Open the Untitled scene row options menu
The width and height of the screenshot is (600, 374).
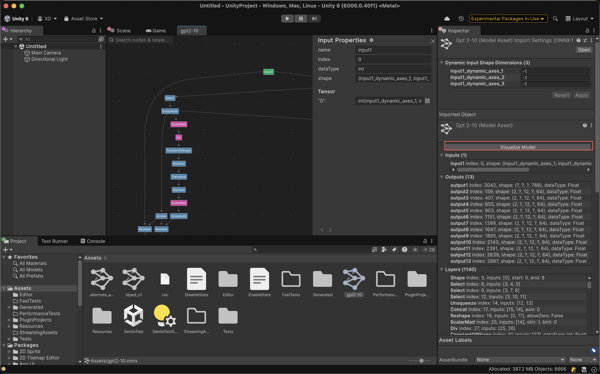[x=101, y=46]
